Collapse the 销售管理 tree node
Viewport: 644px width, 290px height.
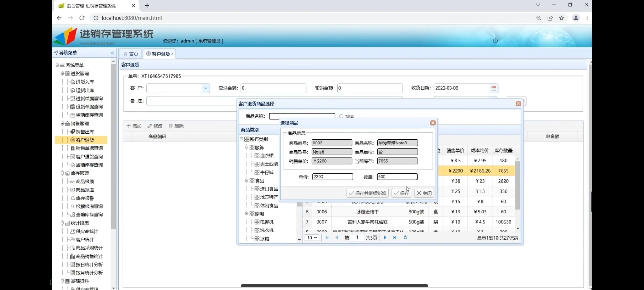(62, 123)
